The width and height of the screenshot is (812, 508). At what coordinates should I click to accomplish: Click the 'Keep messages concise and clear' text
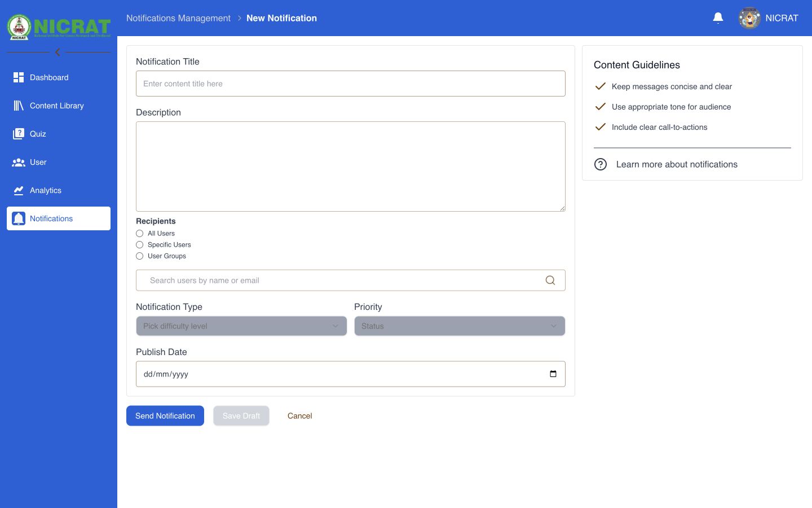(672, 86)
